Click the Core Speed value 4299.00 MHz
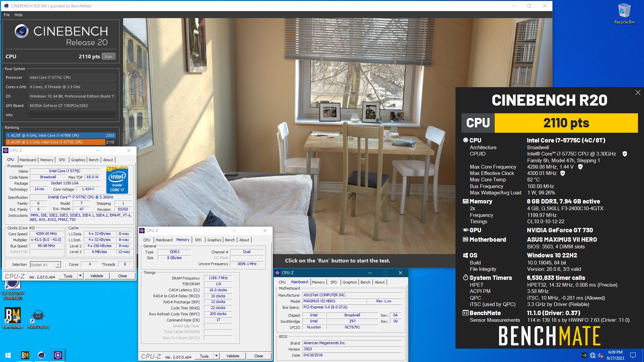This screenshot has width=644, height=362. (x=46, y=234)
